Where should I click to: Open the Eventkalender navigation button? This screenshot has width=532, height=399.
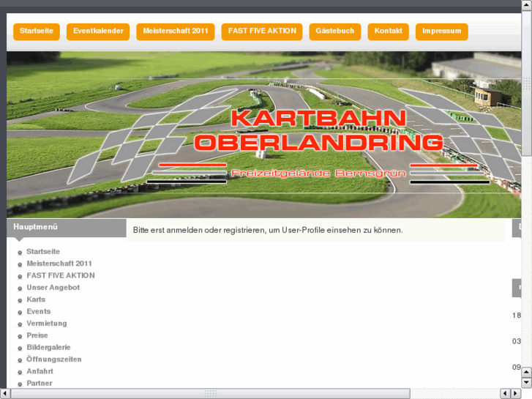pos(98,31)
